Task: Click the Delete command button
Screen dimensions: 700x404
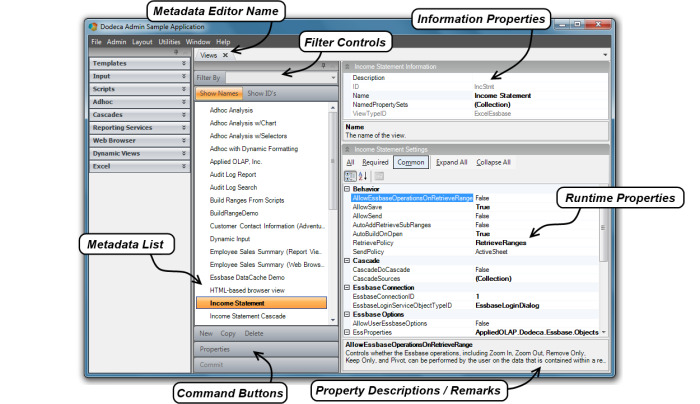Action: click(254, 333)
